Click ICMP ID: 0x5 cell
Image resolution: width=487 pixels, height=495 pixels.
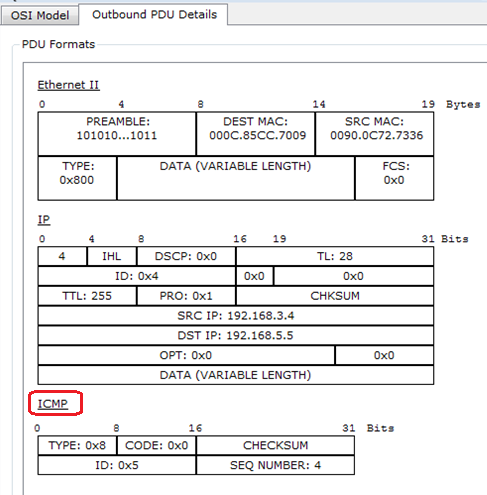coord(117,465)
